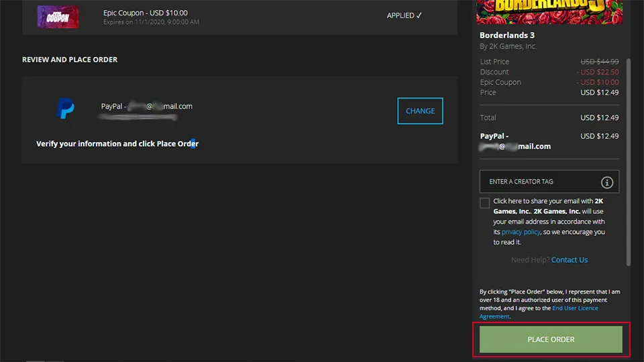
Task: Click the Discount USD $22.50 value
Action: coord(598,72)
